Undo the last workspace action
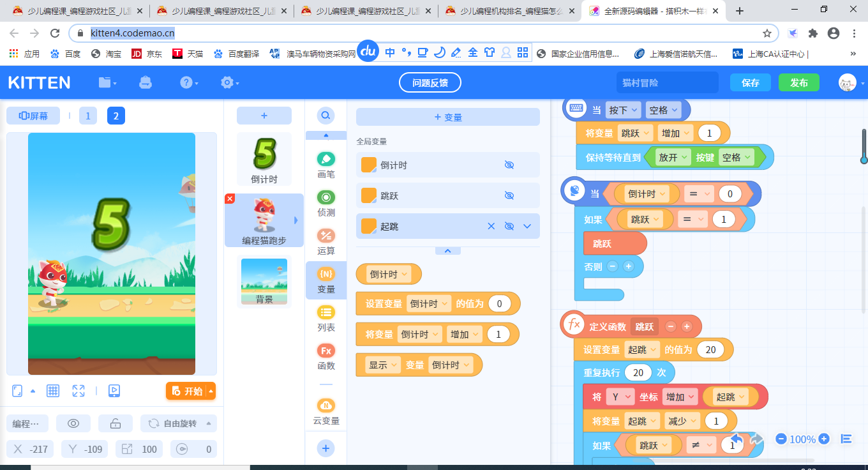Image resolution: width=868 pixels, height=470 pixels. [x=737, y=439]
